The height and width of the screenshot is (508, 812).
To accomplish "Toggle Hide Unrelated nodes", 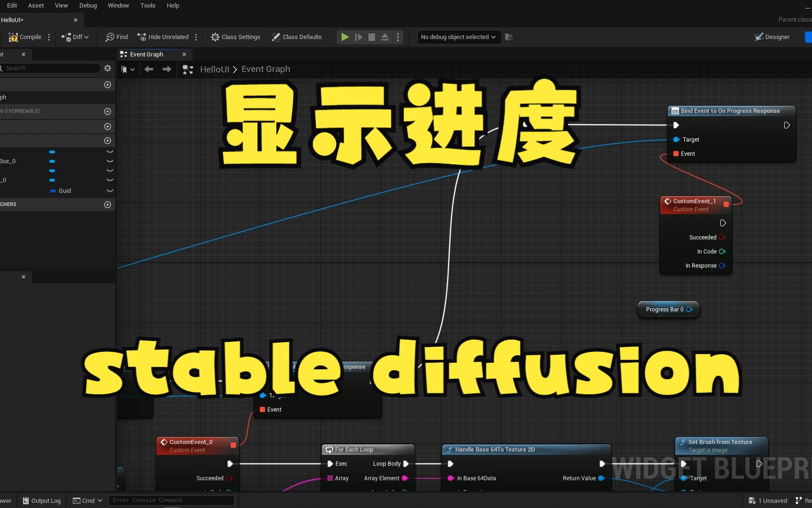I will 163,37.
